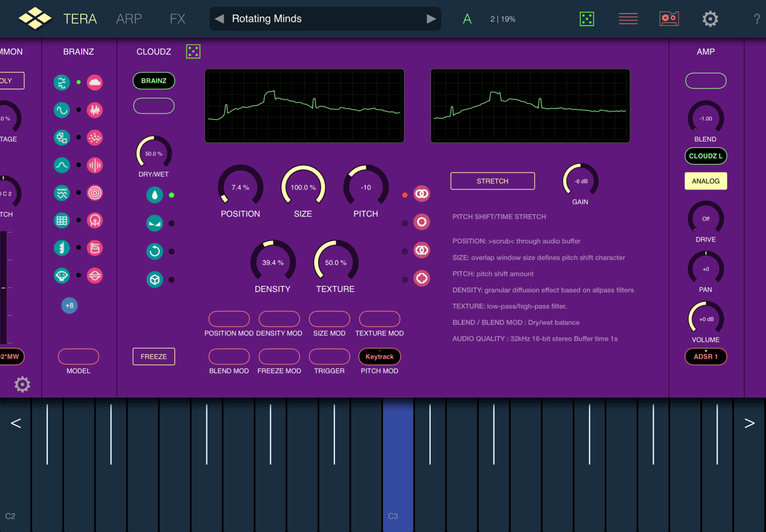Screen dimensions: 766x532
Task: Choose the circular arrow Cloudz mode
Action: tap(155, 251)
